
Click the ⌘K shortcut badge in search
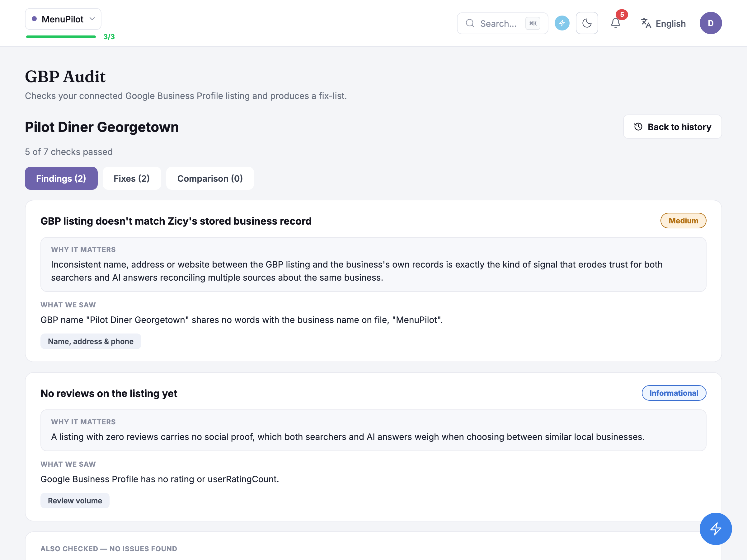pos(533,23)
